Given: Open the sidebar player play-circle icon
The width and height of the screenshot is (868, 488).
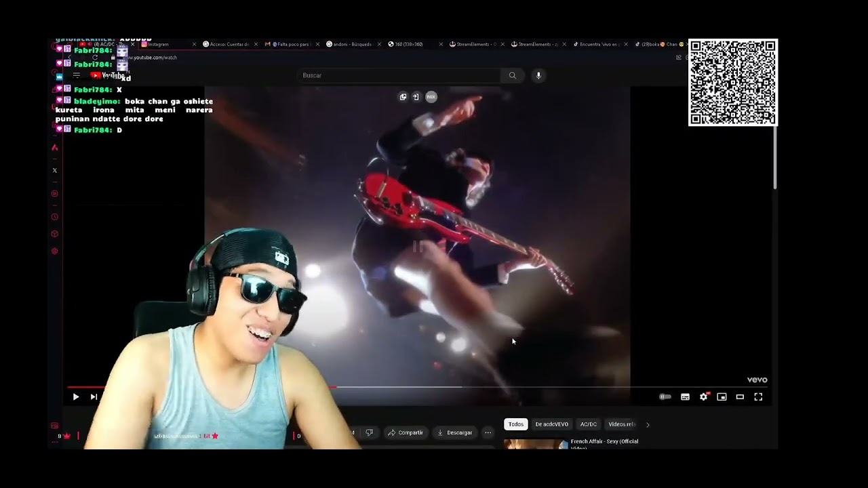Looking at the screenshot, I should [55, 194].
